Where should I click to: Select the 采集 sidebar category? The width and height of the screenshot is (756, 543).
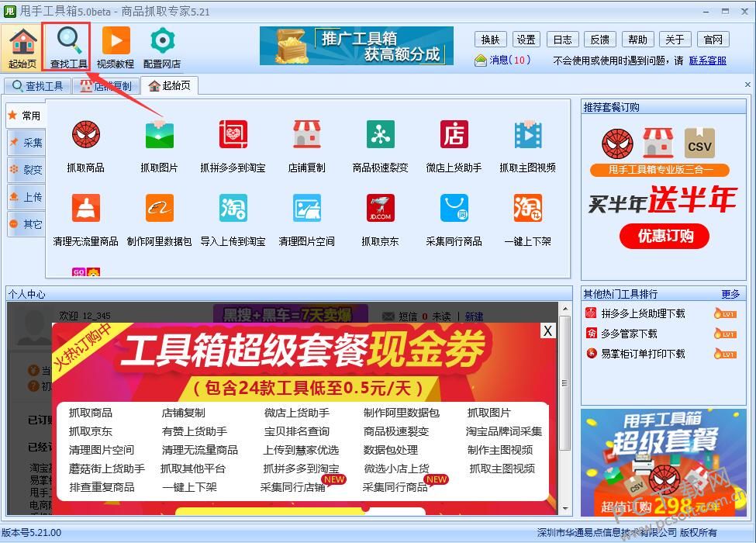26,143
